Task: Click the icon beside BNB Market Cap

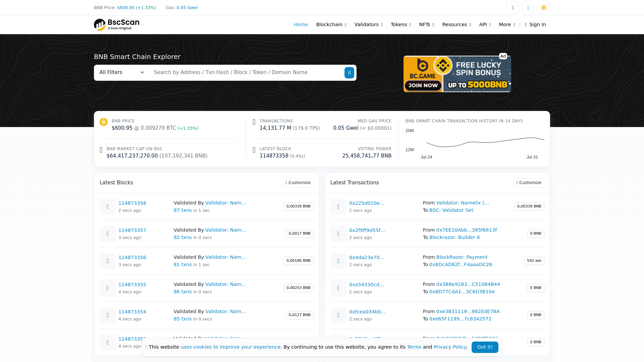Action: pos(101,150)
